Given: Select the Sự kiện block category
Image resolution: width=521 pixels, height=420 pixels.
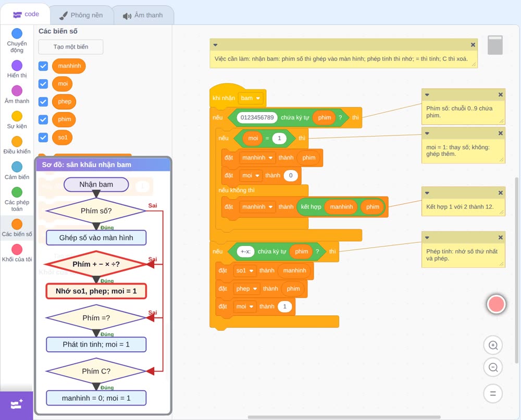Looking at the screenshot, I should click(x=17, y=120).
